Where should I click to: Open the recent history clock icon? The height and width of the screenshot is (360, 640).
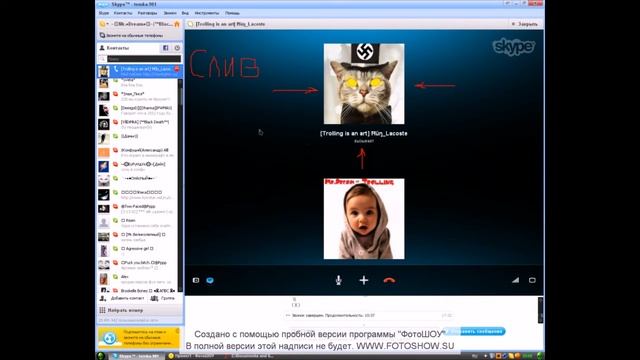[x=177, y=48]
